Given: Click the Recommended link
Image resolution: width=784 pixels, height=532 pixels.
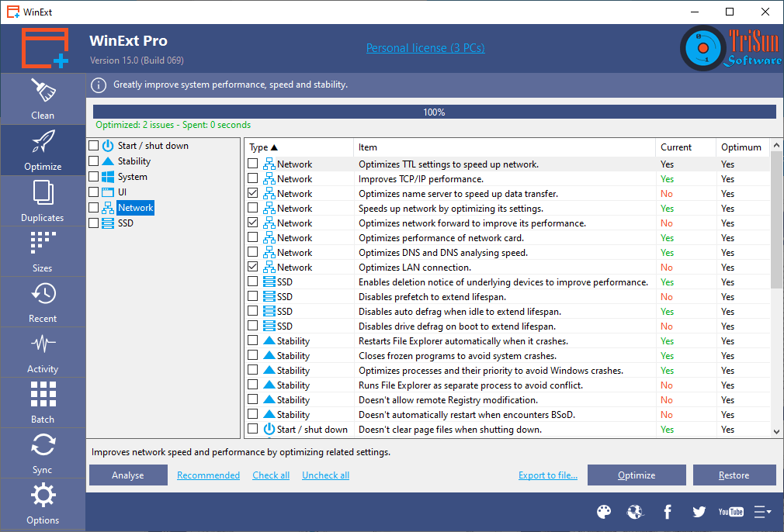Looking at the screenshot, I should click(209, 475).
